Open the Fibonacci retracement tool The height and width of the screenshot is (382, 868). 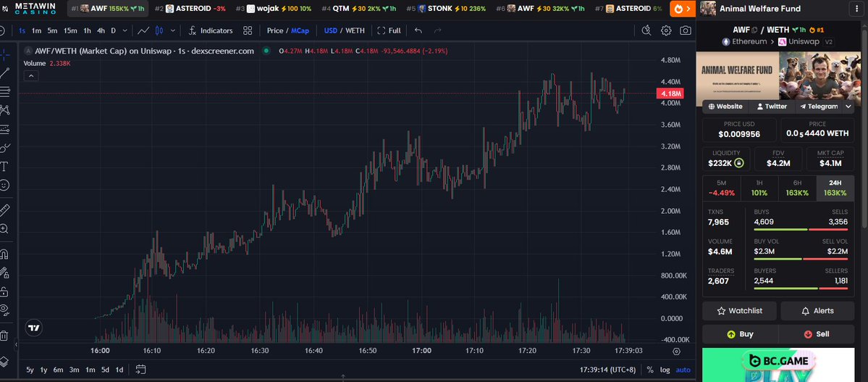(4, 91)
